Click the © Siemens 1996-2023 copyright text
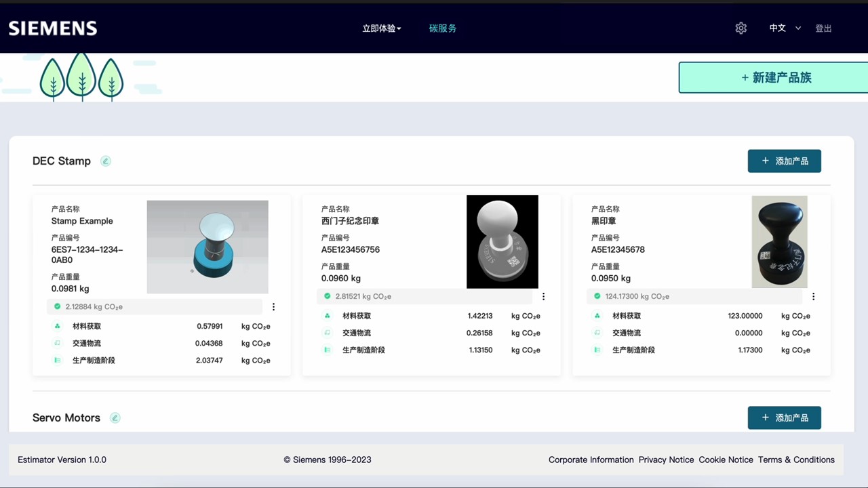This screenshot has width=868, height=488. coord(328,460)
